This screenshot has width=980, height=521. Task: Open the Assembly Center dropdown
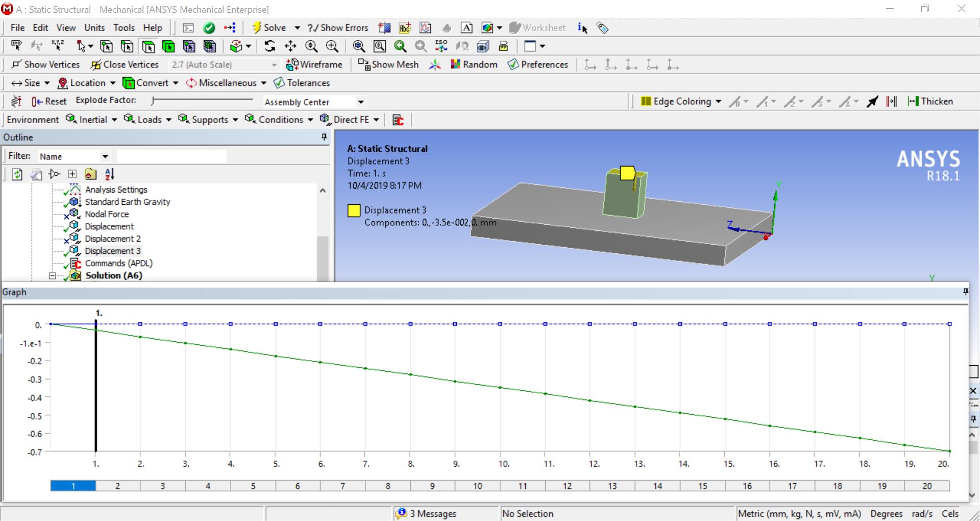(x=360, y=102)
